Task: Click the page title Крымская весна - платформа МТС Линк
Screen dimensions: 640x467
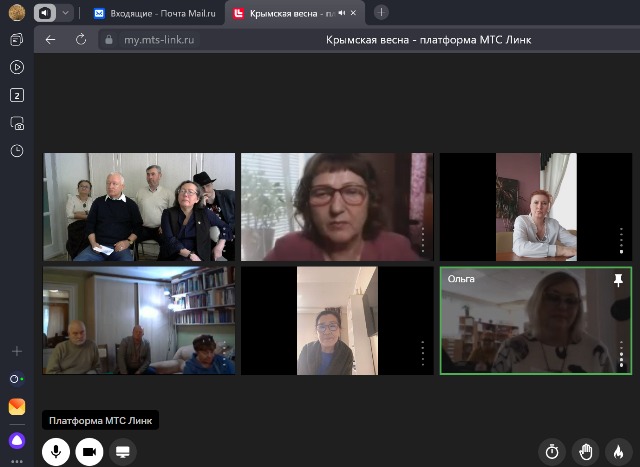Action: pyautogui.click(x=428, y=40)
